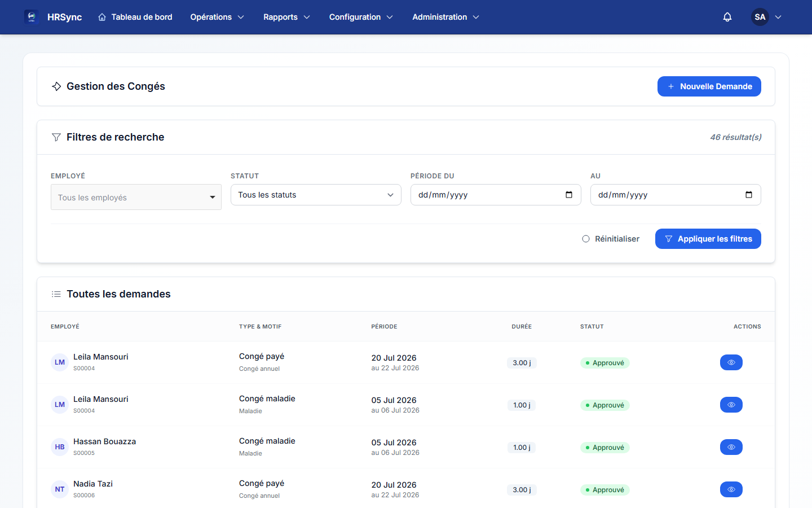Click the EMPLOYÉ column header in the table
This screenshot has height=508, width=812.
[65, 327]
